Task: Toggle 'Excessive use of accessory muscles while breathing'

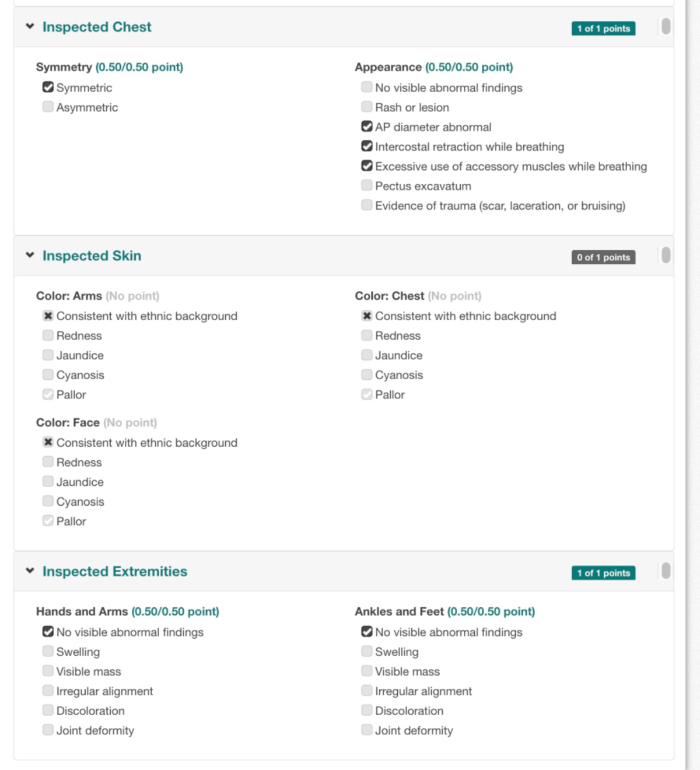Action: (366, 166)
